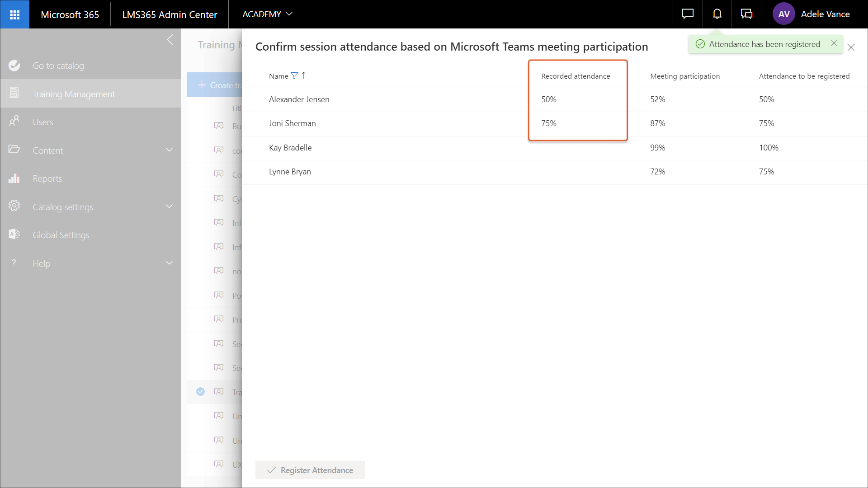The image size is (868, 488).
Task: Select the Kay Bradelle attendance row
Action: 290,148
